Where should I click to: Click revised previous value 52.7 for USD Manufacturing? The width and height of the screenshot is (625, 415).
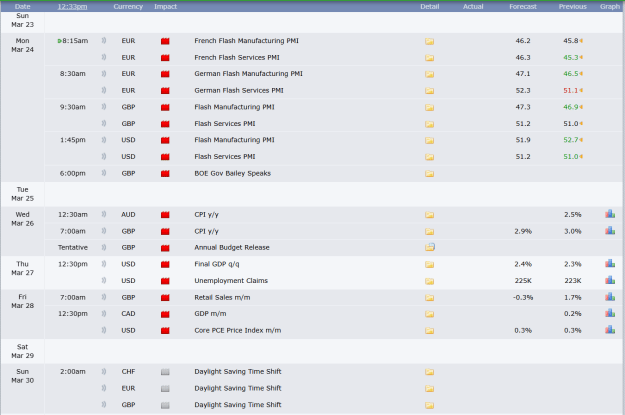(571, 140)
